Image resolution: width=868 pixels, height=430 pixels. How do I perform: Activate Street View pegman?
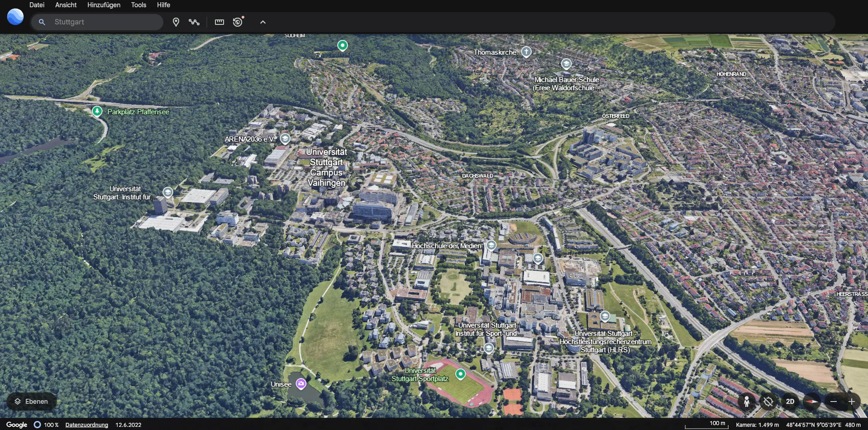click(x=747, y=402)
